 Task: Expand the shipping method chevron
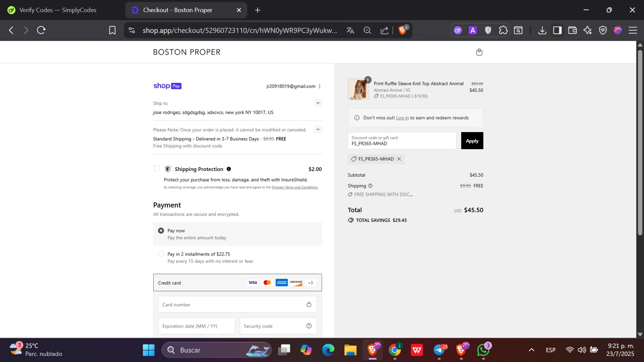coord(318,129)
